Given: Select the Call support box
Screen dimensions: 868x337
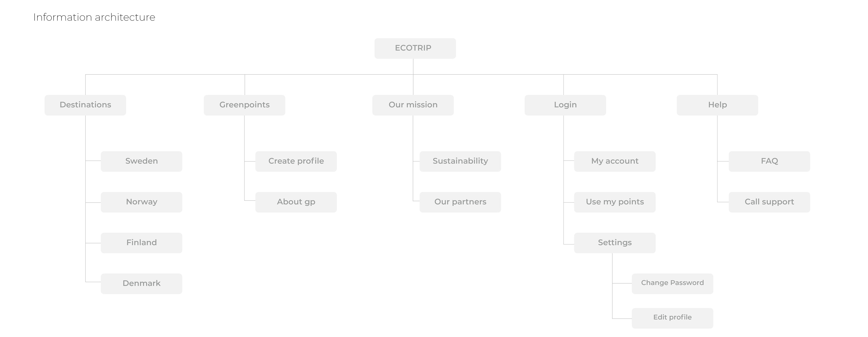Looking at the screenshot, I should click(769, 202).
